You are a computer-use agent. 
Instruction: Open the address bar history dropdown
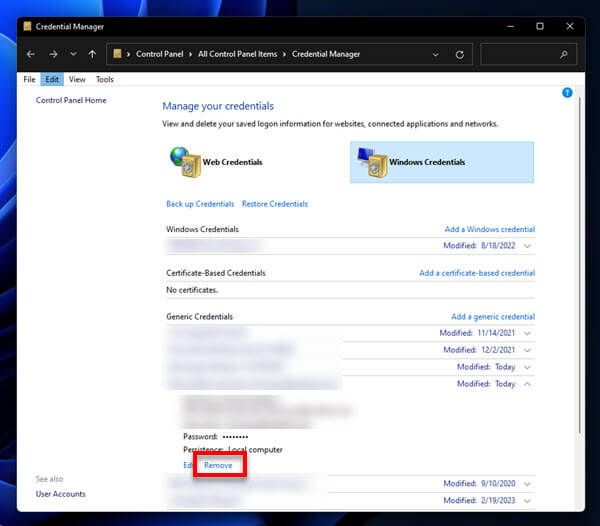tap(435, 54)
